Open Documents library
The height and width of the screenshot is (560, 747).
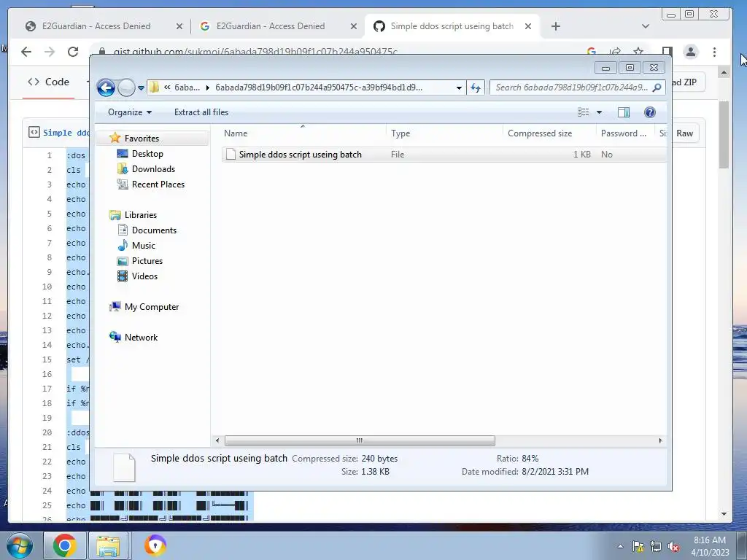[154, 230]
